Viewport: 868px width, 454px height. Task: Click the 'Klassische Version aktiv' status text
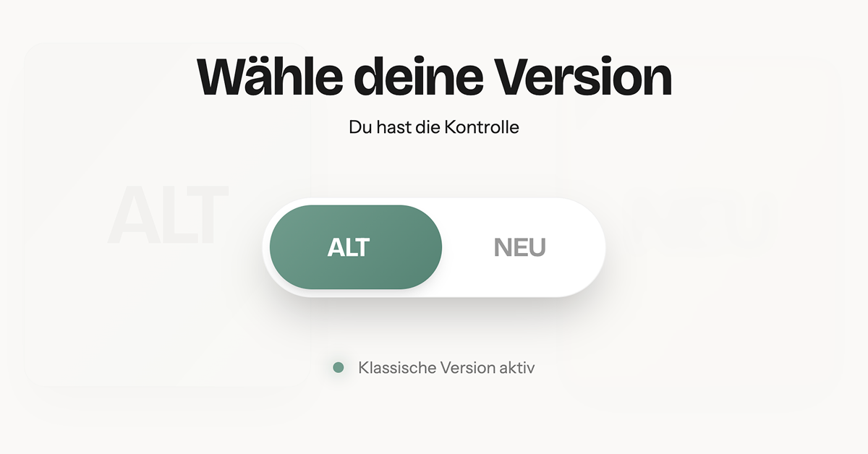(x=446, y=368)
